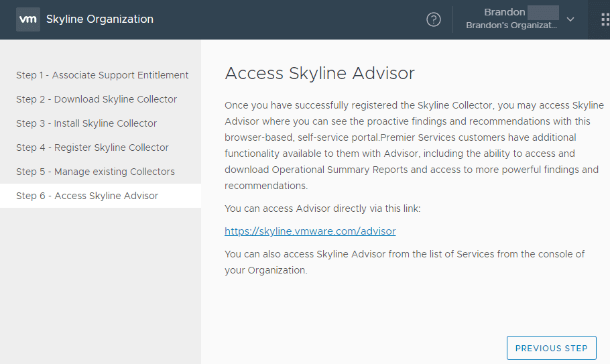Click the Brandon's Organization label in the header

point(511,25)
